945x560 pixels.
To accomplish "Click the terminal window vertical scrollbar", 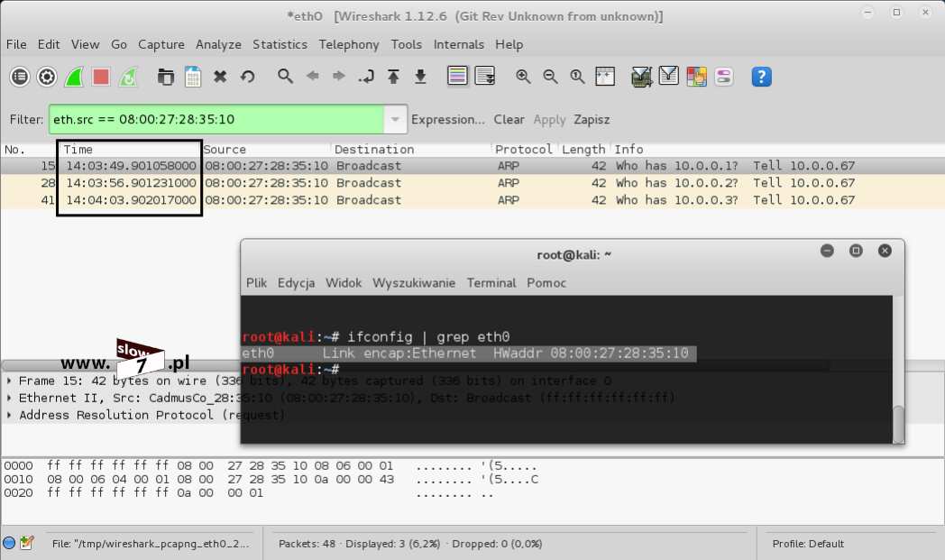I will pos(898,425).
